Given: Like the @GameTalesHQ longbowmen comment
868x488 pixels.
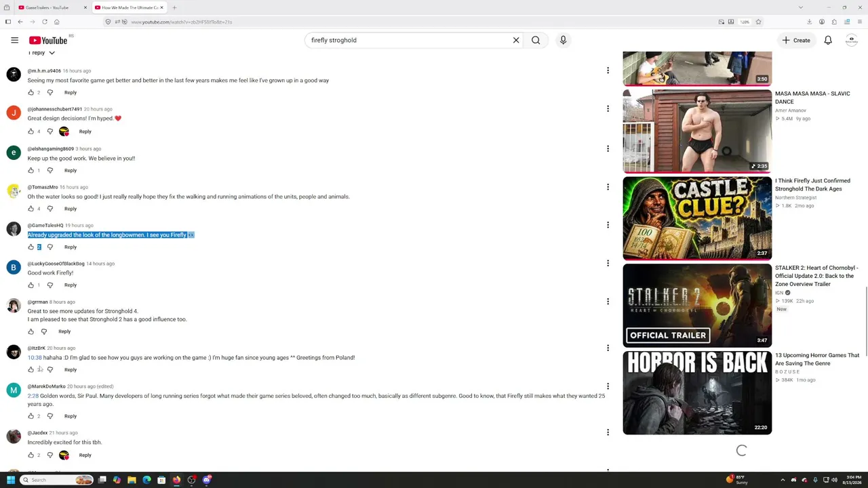Looking at the screenshot, I should (31, 247).
